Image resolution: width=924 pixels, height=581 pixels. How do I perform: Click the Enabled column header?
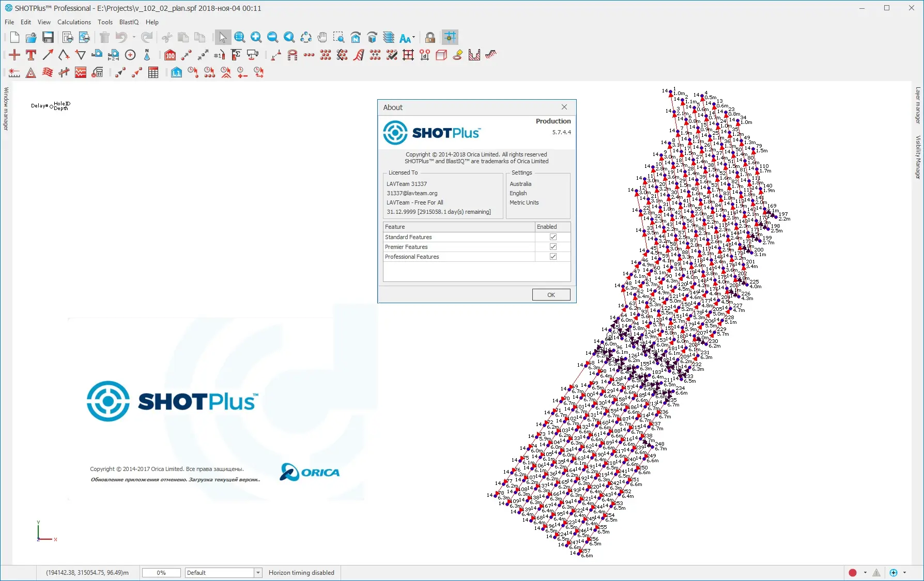pyautogui.click(x=552, y=227)
